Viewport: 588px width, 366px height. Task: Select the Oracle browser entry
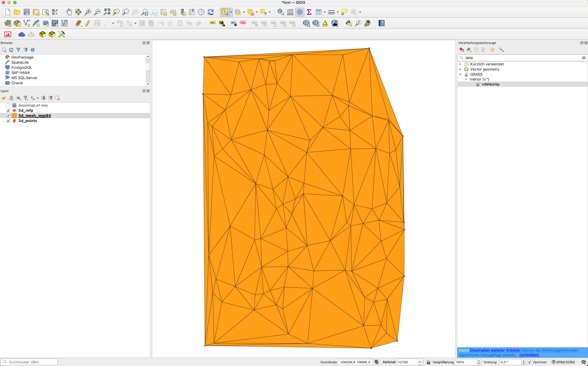point(17,83)
